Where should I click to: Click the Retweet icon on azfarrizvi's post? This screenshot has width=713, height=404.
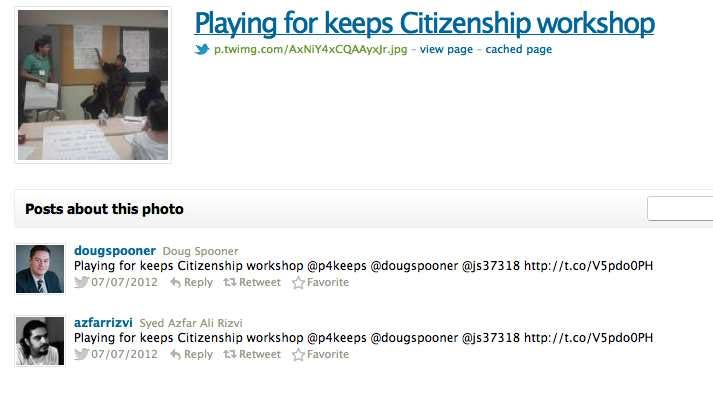[x=230, y=354]
